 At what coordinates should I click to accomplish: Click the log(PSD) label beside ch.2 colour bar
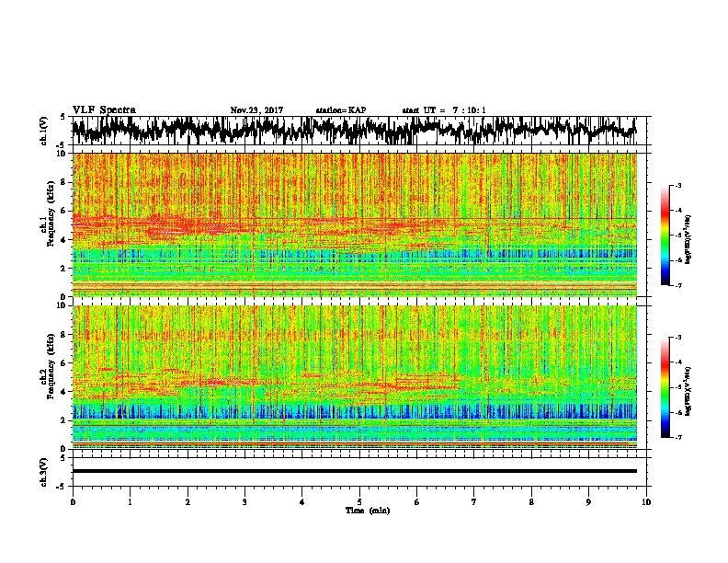(x=688, y=392)
